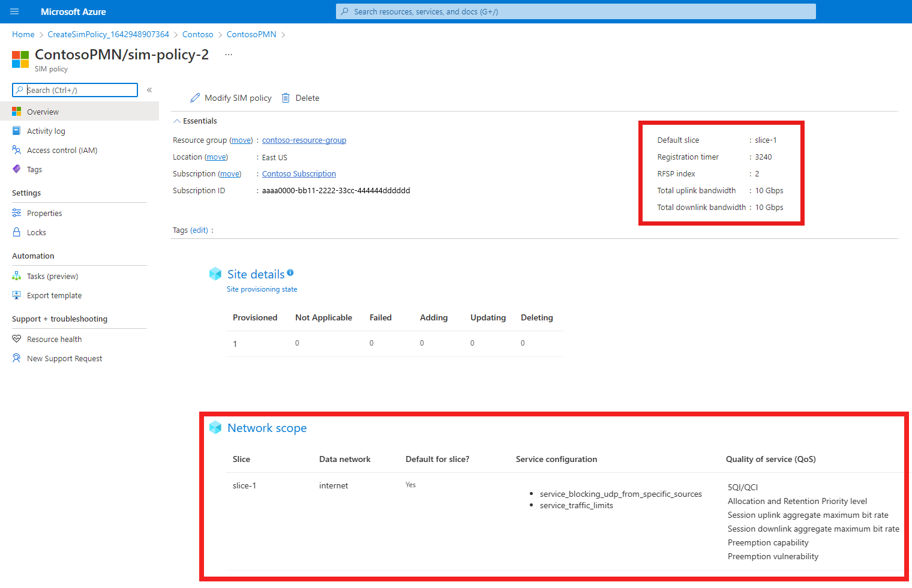This screenshot has height=588, width=912.
Task: Click the Site details heading
Action: [x=256, y=274]
